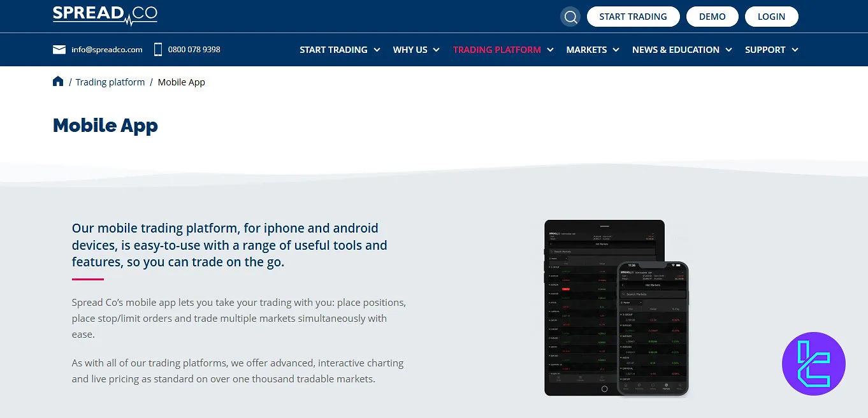This screenshot has height=418, width=868.
Task: Open the search magnifier icon
Action: click(x=570, y=17)
